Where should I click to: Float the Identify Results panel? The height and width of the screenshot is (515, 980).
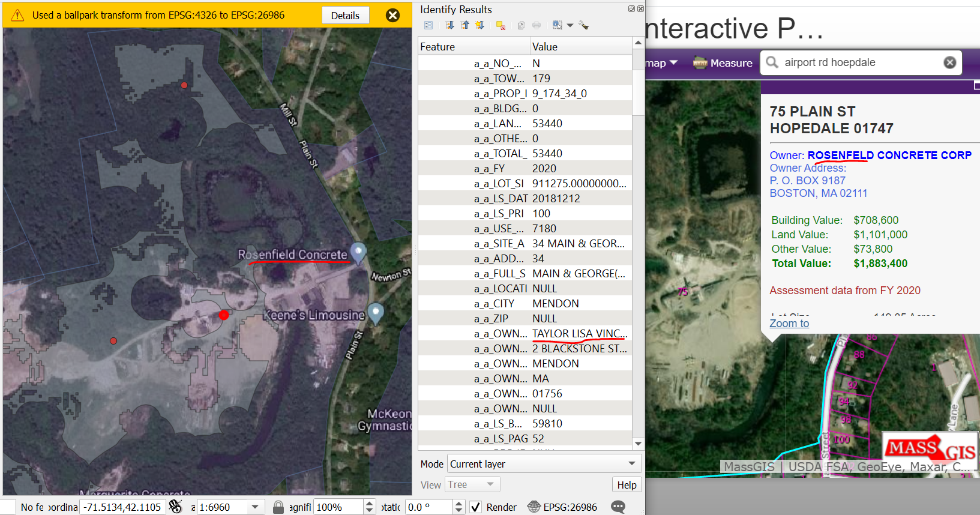(631, 8)
